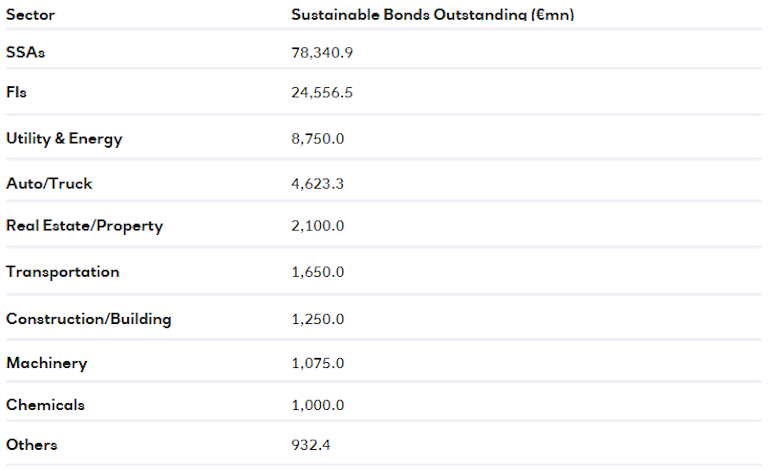Click the Real Estate/Property row label
This screenshot has width=768, height=471.
pyautogui.click(x=84, y=226)
